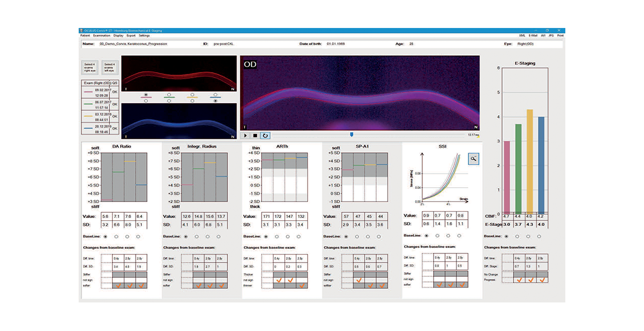Select exam row 09.02.2017 12:09:28
This screenshot has width=644, height=331.
coord(100,92)
